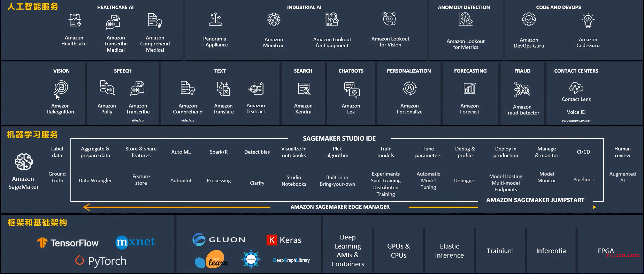Click the Voice ID label
Image resolution: width=644 pixels, height=274 pixels.
(x=576, y=112)
